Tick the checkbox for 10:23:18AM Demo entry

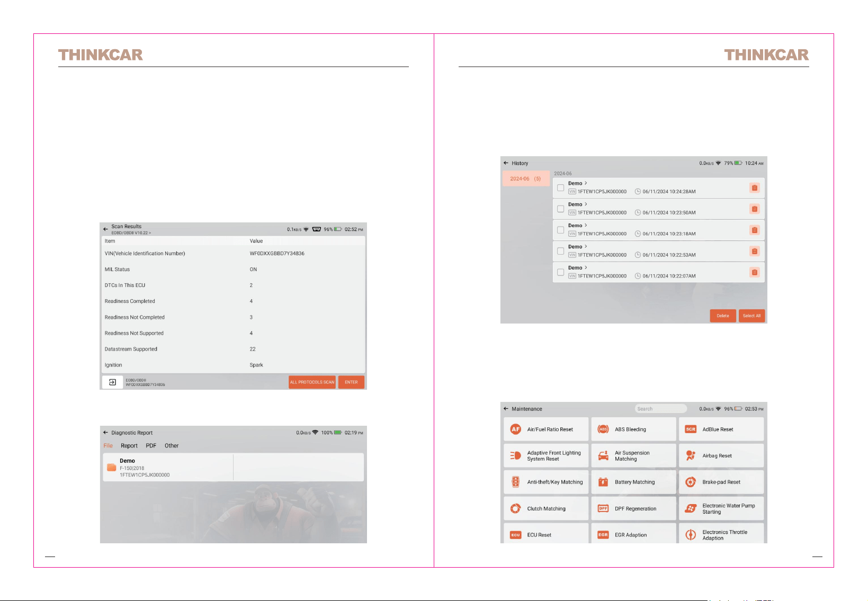560,230
